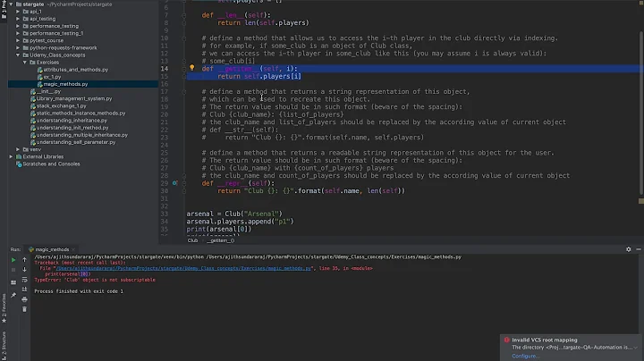Open Run panel settings gear

629,249
